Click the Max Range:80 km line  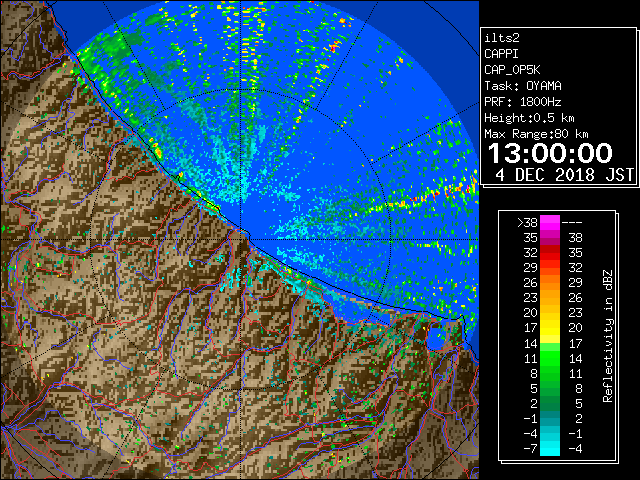click(x=536, y=134)
